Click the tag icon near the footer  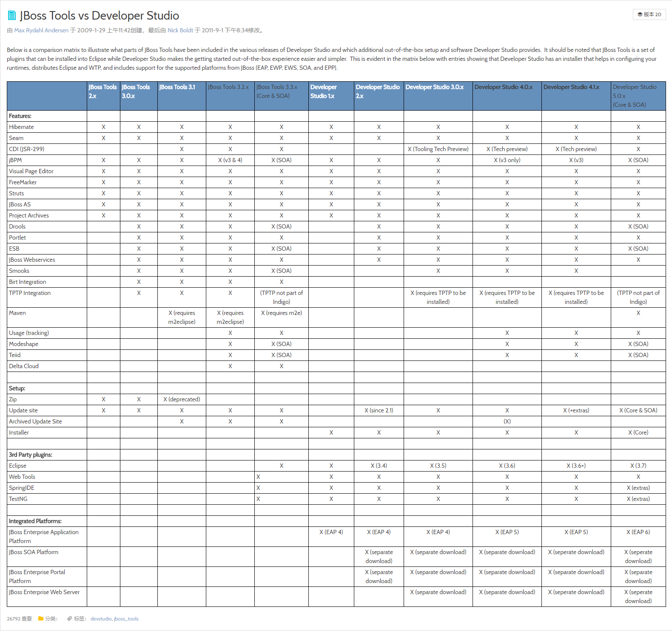pos(69,618)
